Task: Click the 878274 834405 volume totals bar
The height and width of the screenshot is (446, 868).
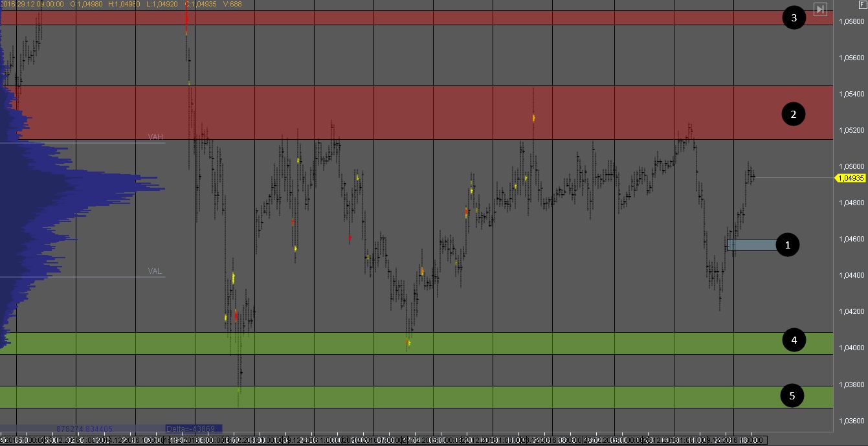Action: tap(84, 429)
